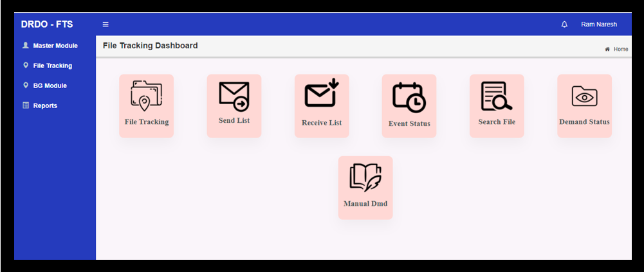644x272 pixels.
Task: Open the File Tracking folder icon tile
Action: point(146,96)
